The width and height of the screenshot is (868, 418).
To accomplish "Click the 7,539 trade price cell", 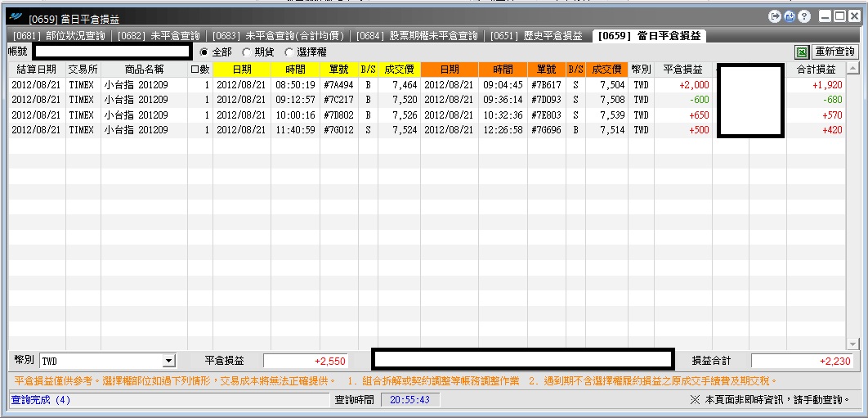I will [x=606, y=115].
